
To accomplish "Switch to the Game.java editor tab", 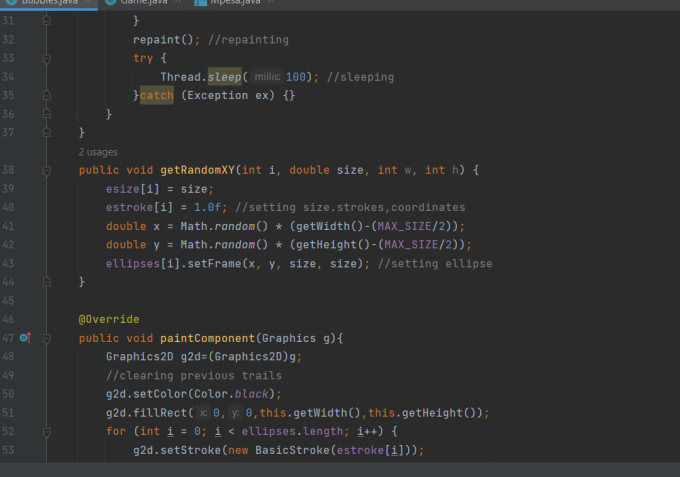I will click(x=144, y=2).
